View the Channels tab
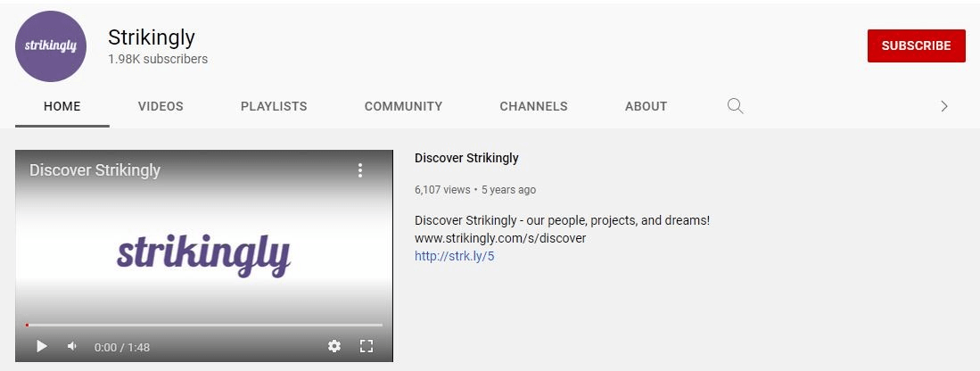The image size is (980, 371). click(x=533, y=106)
